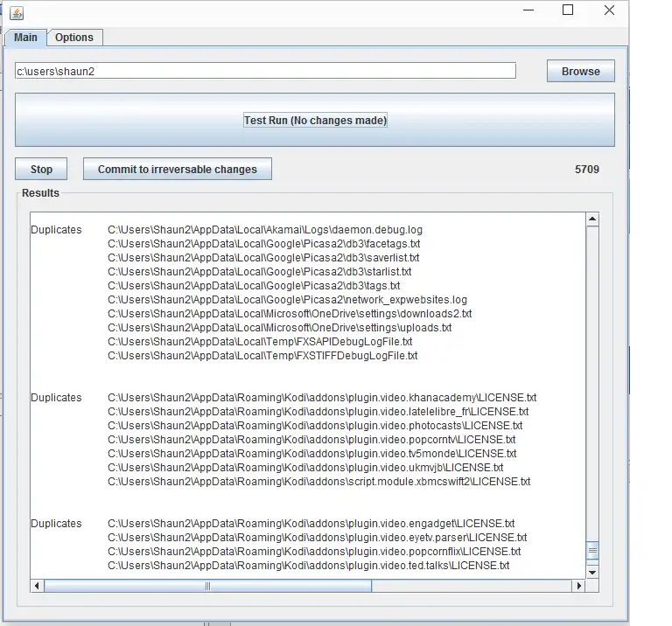Select the daemon.debug.log path line
672x626 pixels.
pyautogui.click(x=265, y=230)
